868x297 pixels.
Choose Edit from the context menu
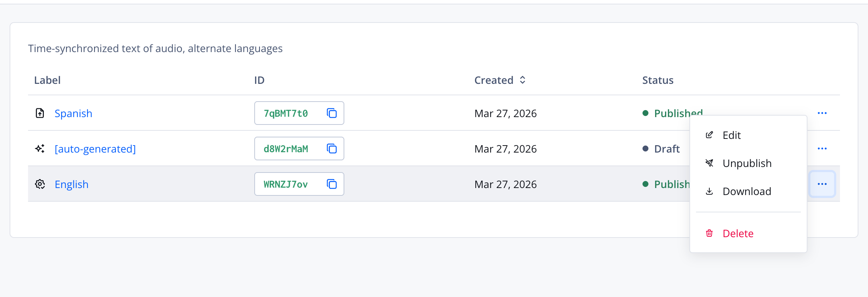point(748,135)
